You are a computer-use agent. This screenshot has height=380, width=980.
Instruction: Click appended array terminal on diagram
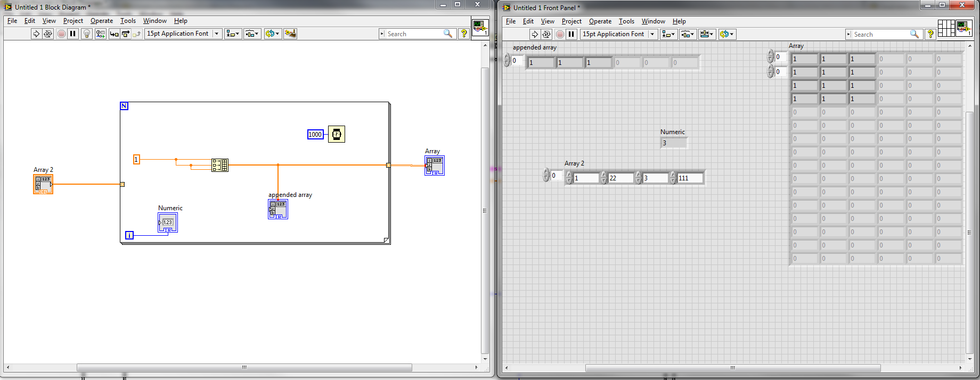click(x=278, y=209)
